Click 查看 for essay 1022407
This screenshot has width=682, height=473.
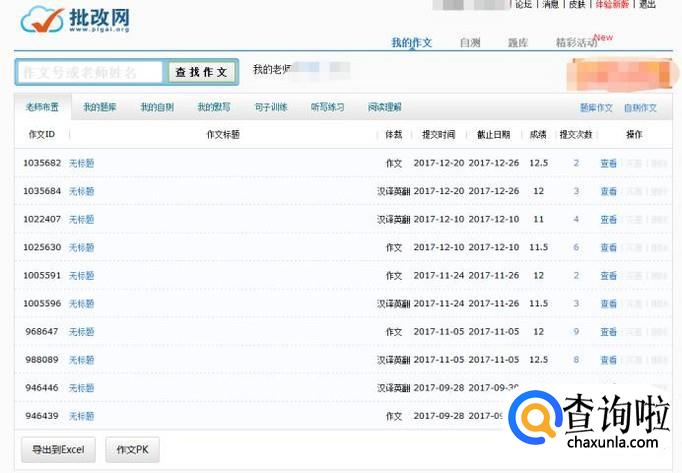[608, 219]
